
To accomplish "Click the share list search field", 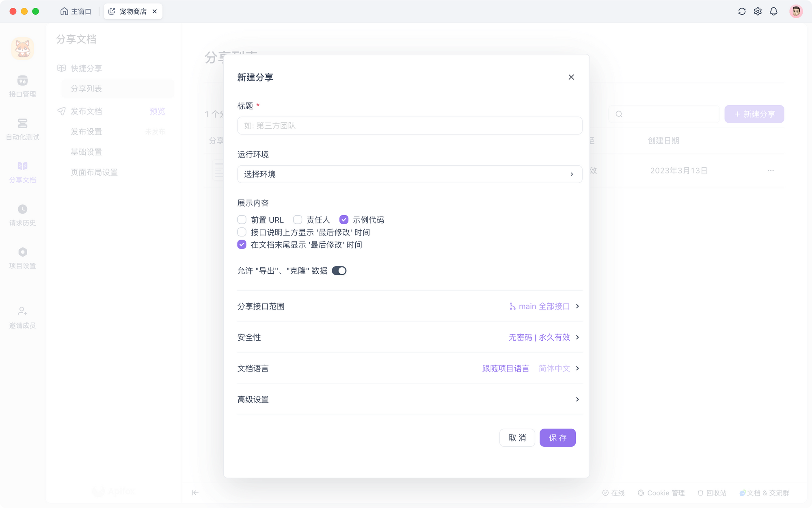I will click(664, 114).
